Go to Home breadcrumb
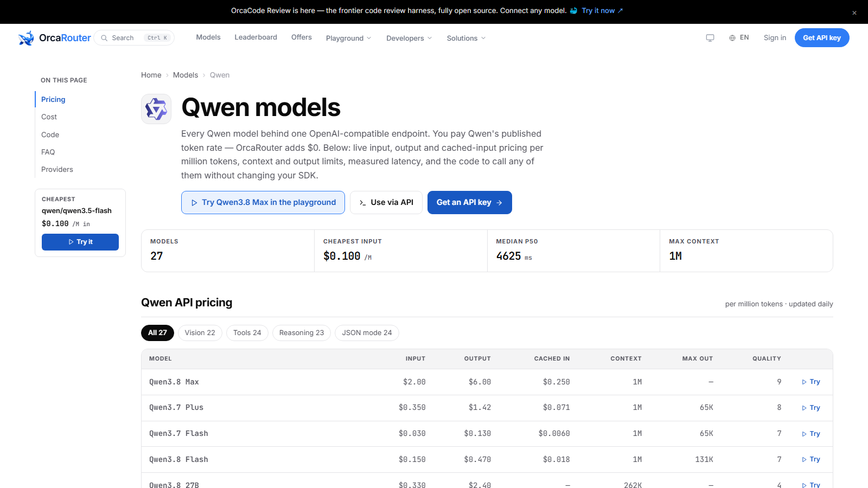 point(151,75)
